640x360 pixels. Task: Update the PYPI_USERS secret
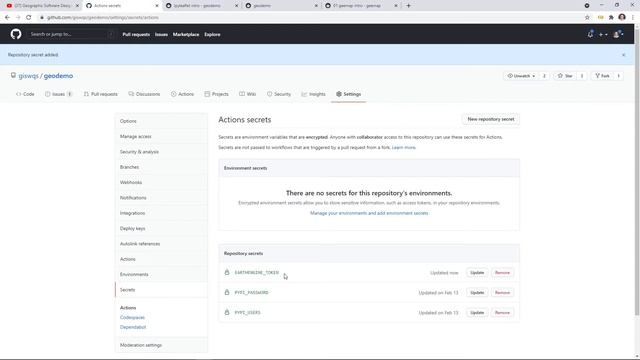477,313
